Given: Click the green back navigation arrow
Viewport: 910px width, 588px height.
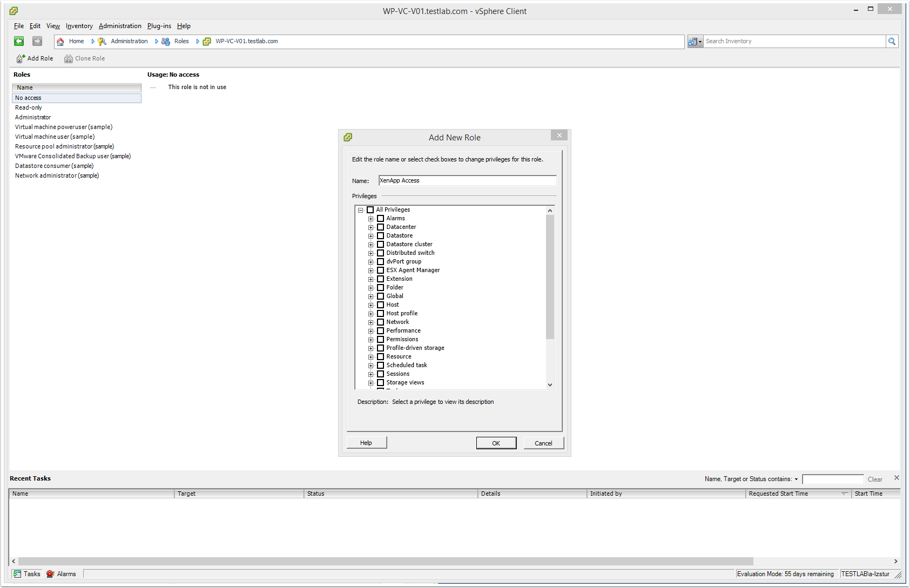Looking at the screenshot, I should [x=19, y=41].
